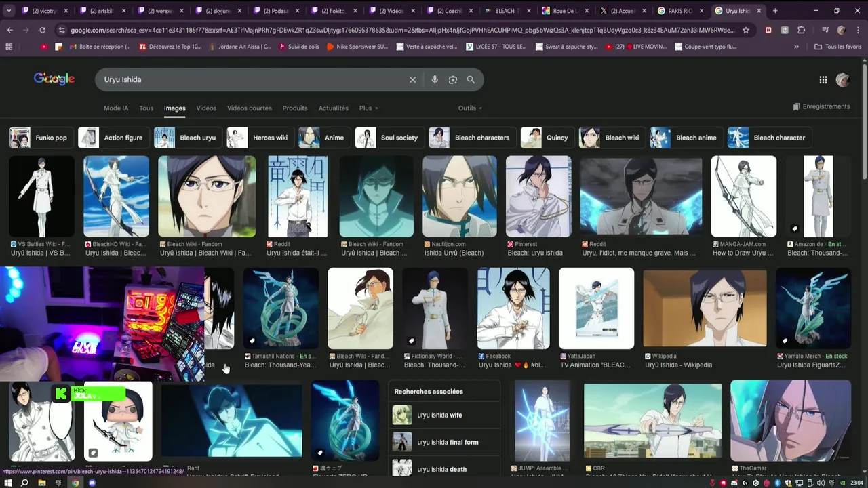Expand the Plus filter menu
This screenshot has height=488, width=868.
coord(368,108)
